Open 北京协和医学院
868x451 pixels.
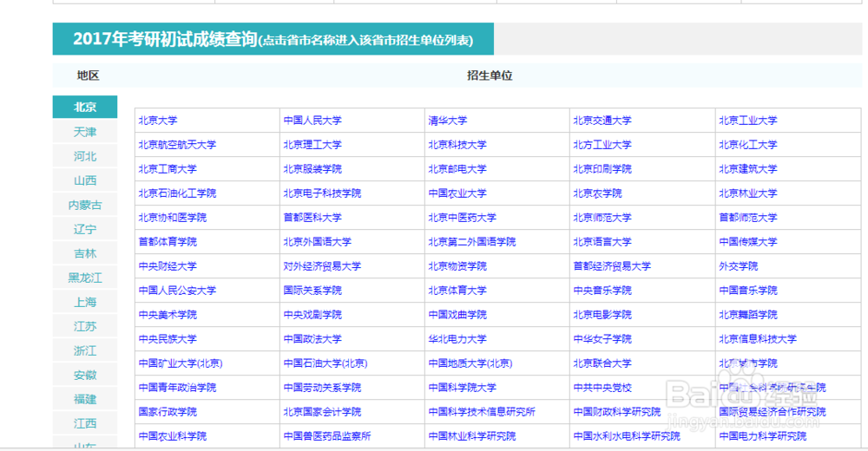coord(172,218)
